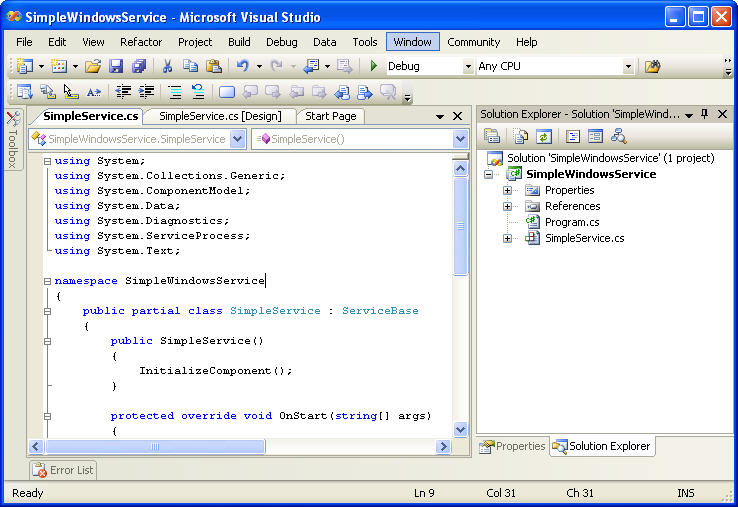Switch to the Start Page tab
Image resolution: width=738 pixels, height=507 pixels.
pyautogui.click(x=330, y=116)
